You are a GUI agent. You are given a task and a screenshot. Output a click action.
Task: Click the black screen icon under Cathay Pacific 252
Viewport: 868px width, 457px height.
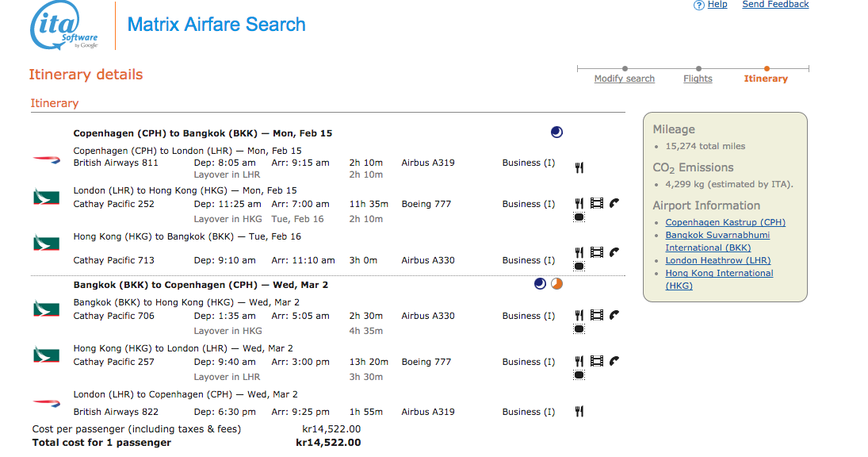pos(579,217)
